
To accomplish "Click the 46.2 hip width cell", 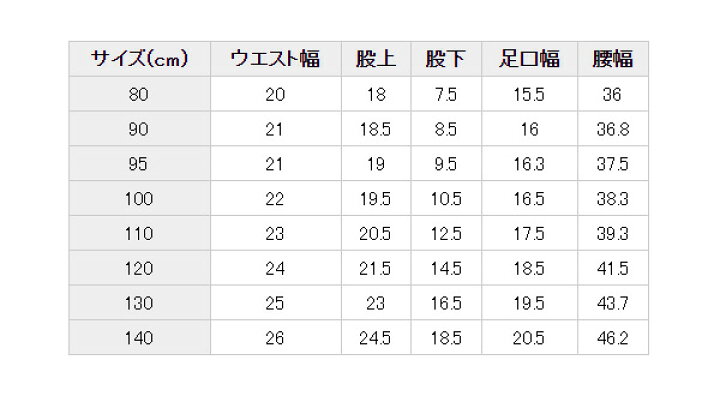I will [x=613, y=338].
